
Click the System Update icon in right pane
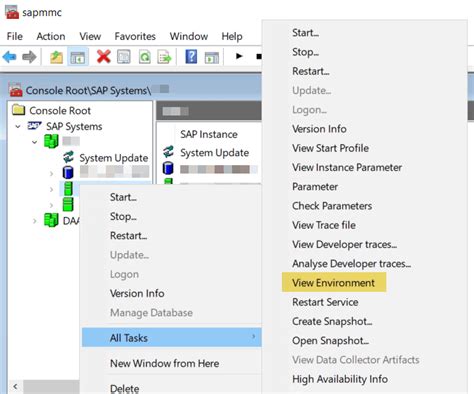pyautogui.click(x=168, y=152)
